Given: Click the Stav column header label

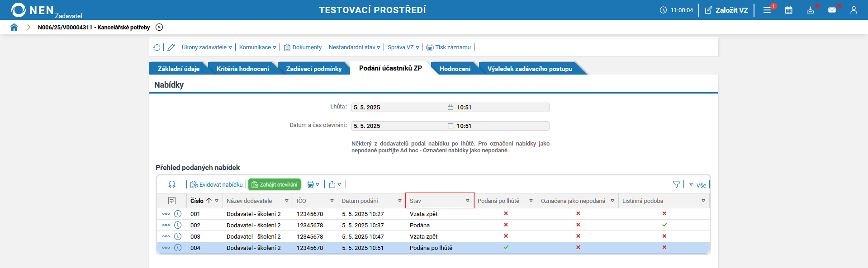Looking at the screenshot, I should tap(415, 201).
